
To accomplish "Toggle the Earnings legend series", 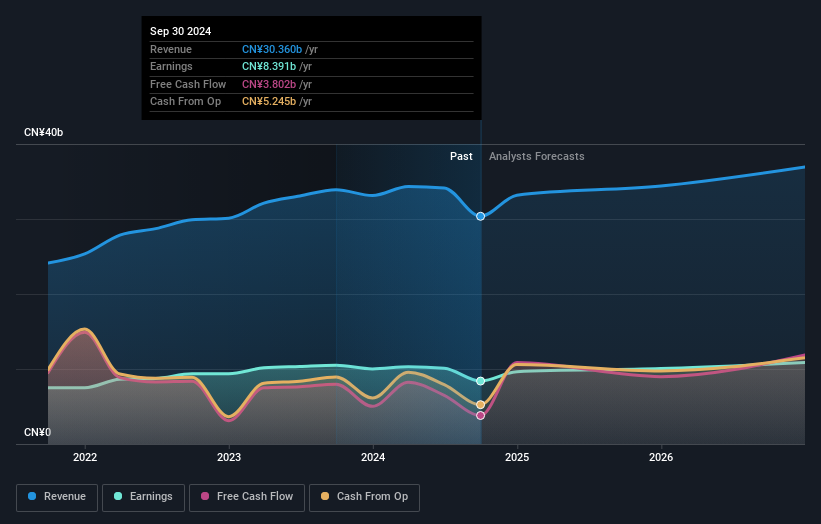I will [143, 497].
